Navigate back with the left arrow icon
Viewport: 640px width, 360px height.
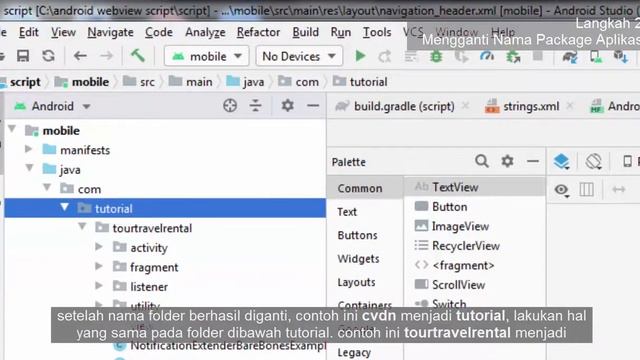(80, 56)
